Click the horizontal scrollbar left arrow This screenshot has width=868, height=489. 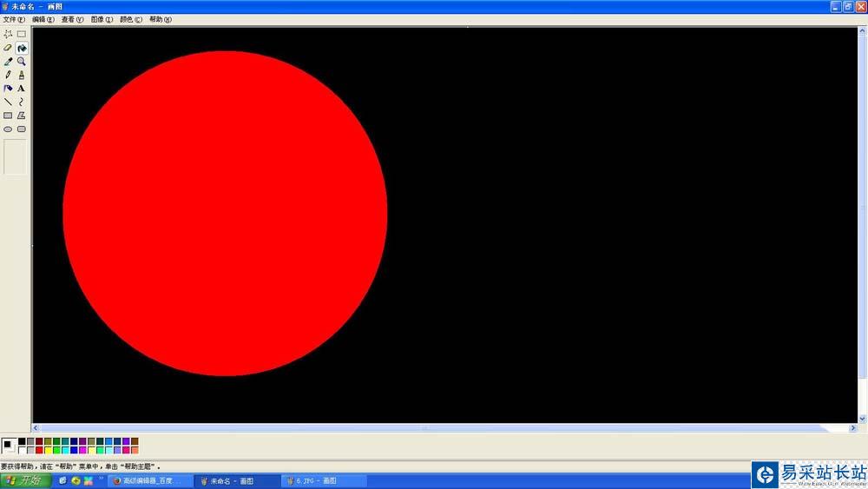(36, 428)
